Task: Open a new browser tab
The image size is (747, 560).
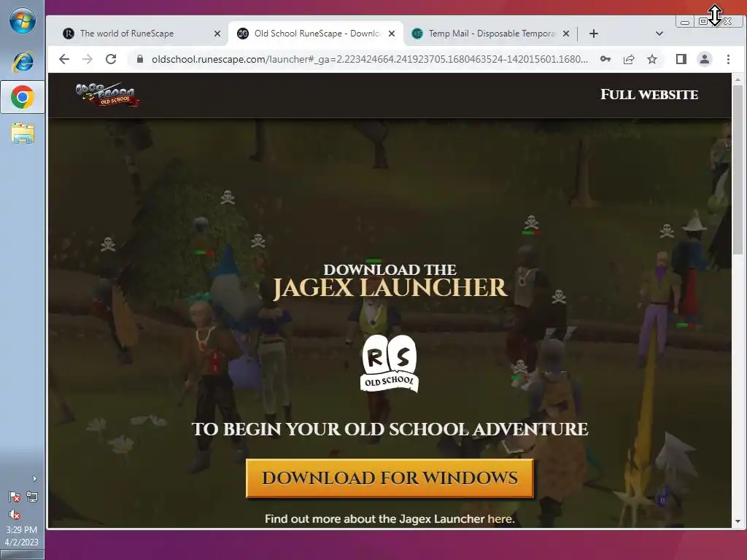Action: click(594, 34)
